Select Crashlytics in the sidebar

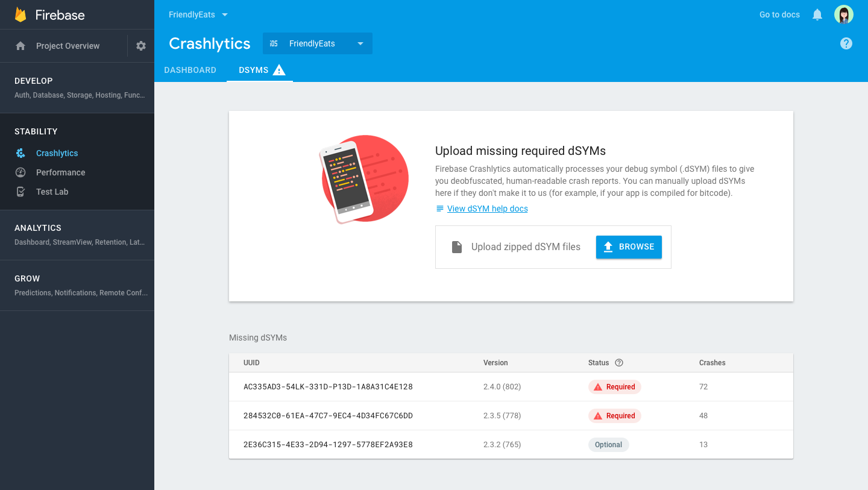pyautogui.click(x=57, y=153)
